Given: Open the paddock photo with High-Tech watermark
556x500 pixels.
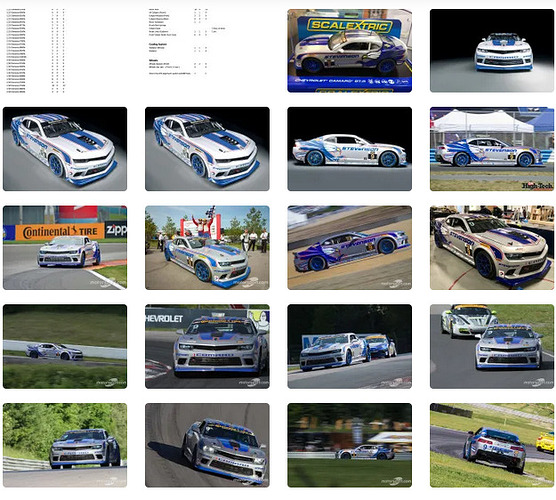Looking at the screenshot, I should [x=492, y=149].
